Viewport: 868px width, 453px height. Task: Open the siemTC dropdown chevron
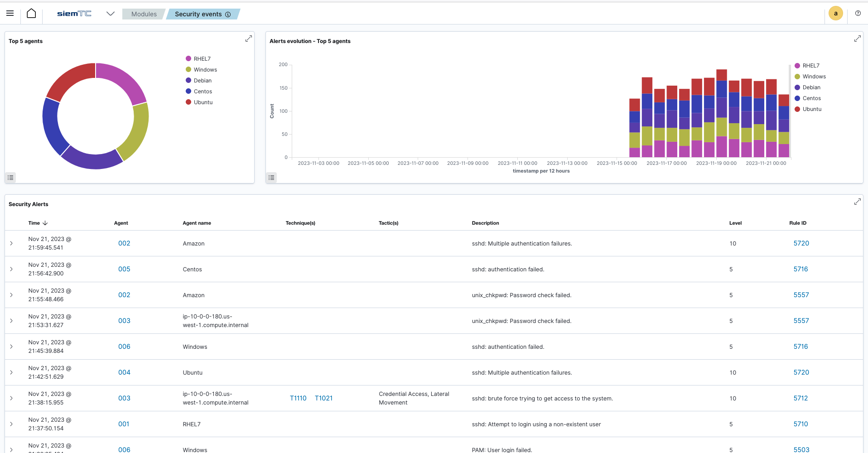click(110, 14)
